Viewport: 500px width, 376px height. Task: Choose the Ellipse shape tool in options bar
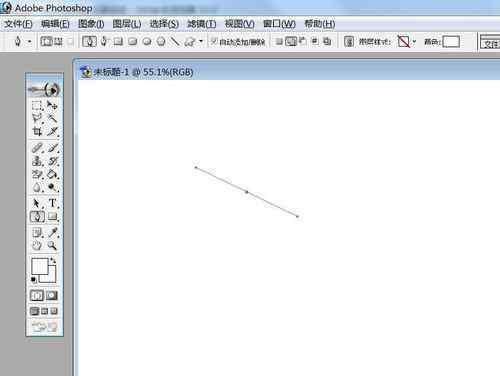[147, 41]
